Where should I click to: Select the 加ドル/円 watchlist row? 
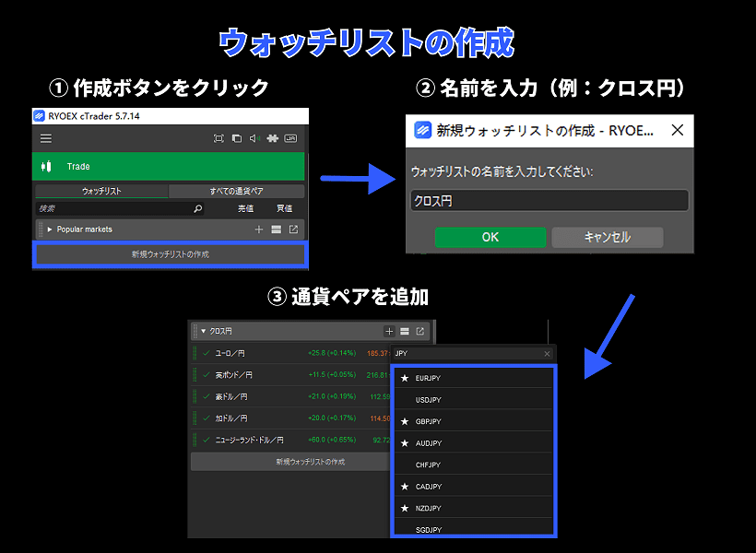tap(290, 418)
